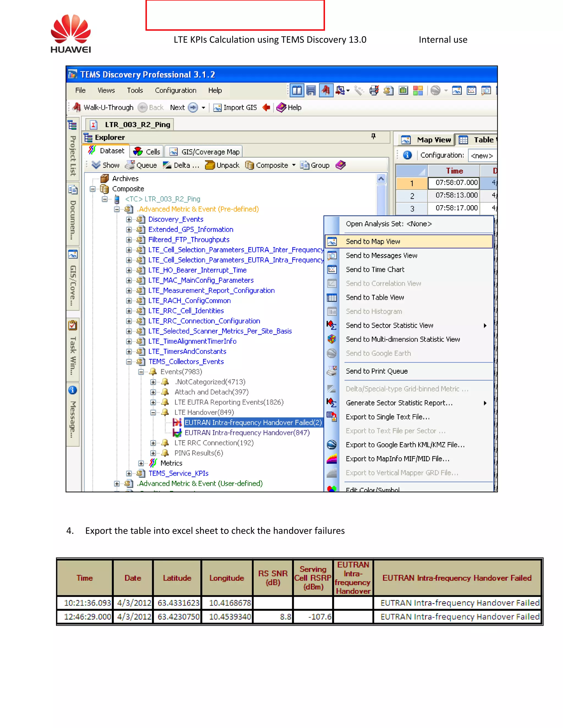
Task: Select the 07:58:13.000 time cell in table
Action: coord(454,195)
